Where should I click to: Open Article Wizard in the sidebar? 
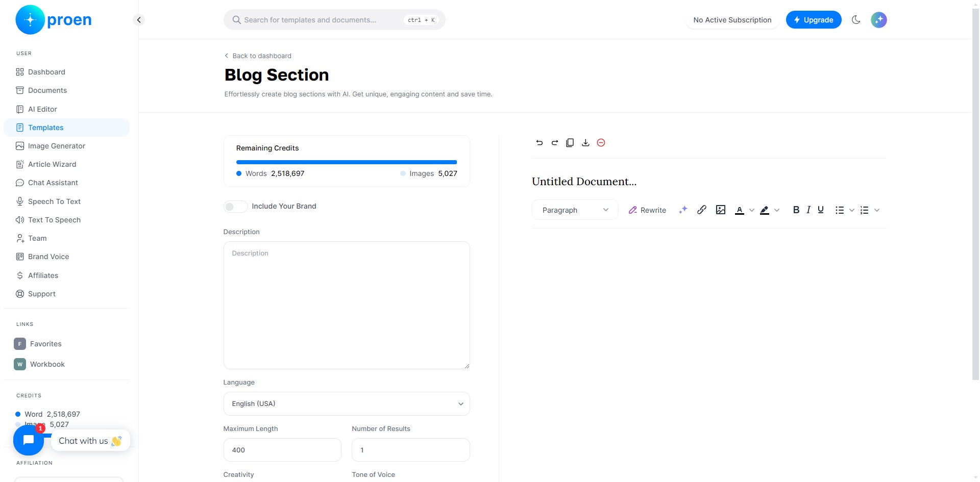(66, 164)
